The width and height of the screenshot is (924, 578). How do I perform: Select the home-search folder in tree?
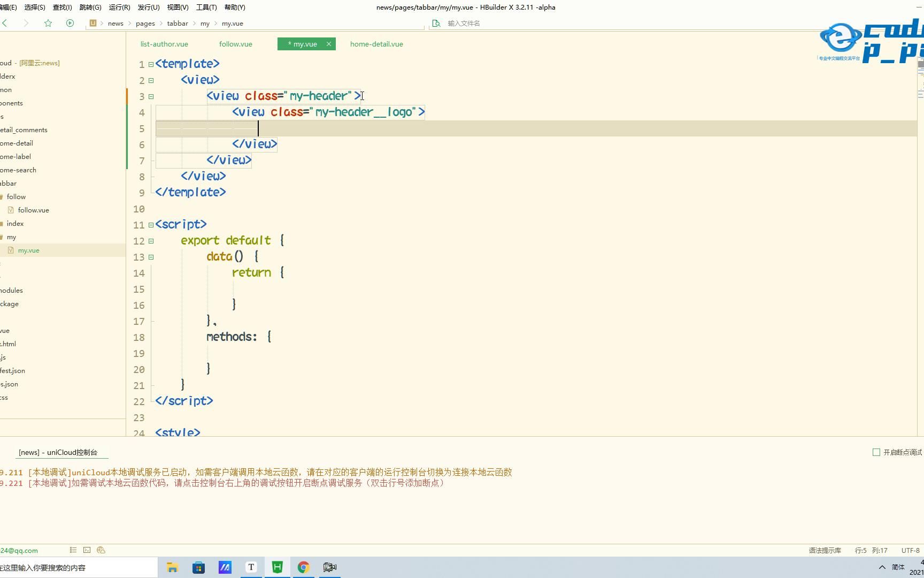point(18,170)
